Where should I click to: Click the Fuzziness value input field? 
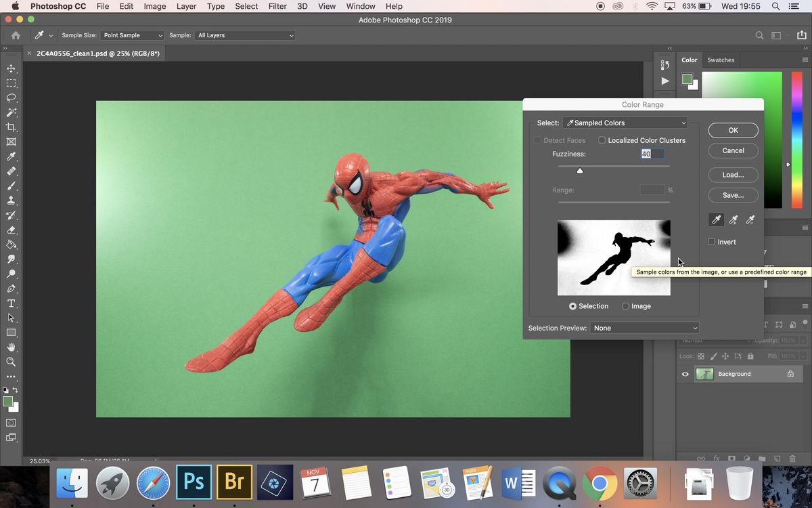pos(652,154)
